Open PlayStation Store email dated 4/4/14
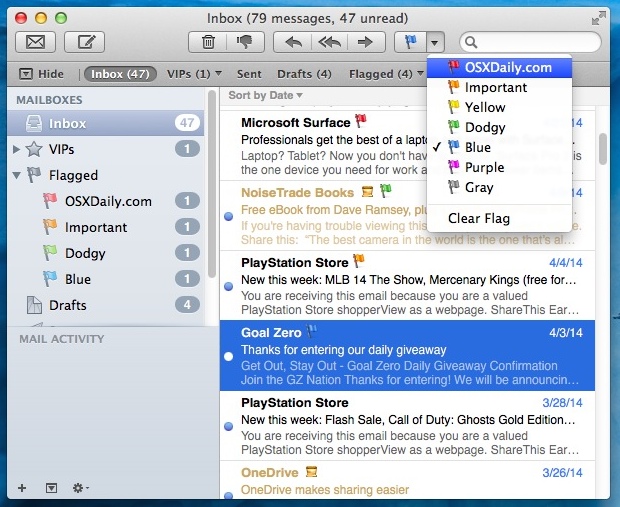 click(x=407, y=286)
